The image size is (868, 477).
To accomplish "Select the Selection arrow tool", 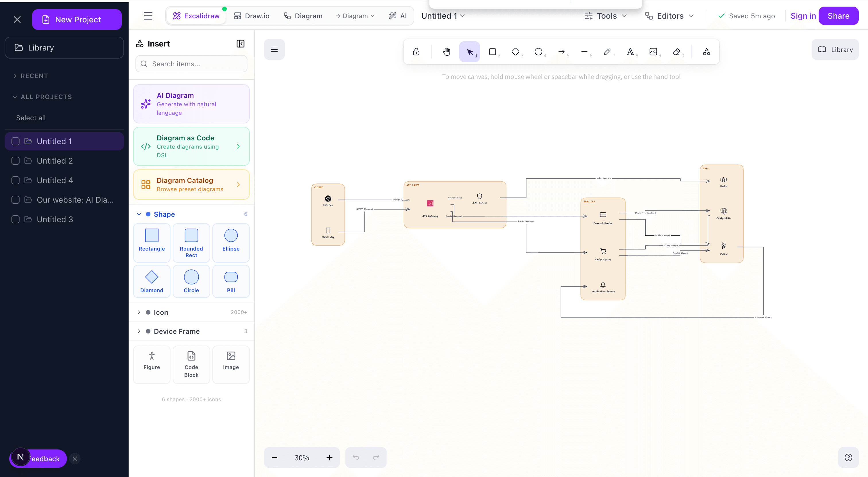I will click(469, 52).
